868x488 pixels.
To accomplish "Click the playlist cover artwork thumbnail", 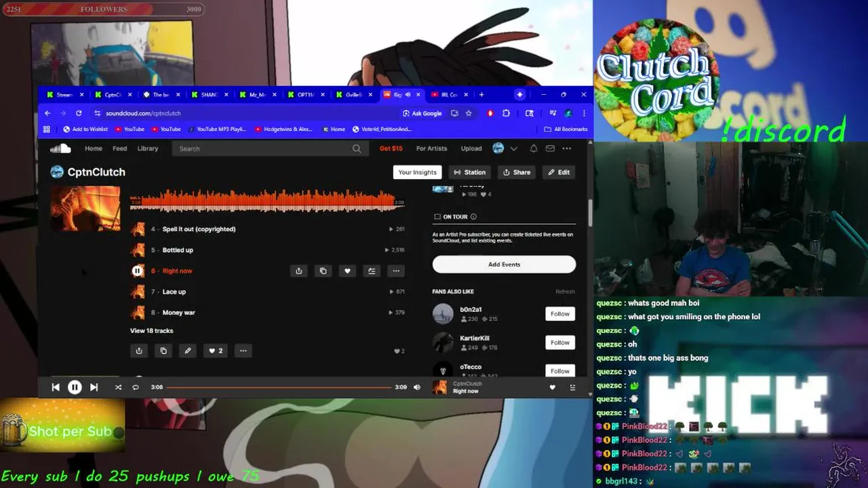I will (85, 209).
